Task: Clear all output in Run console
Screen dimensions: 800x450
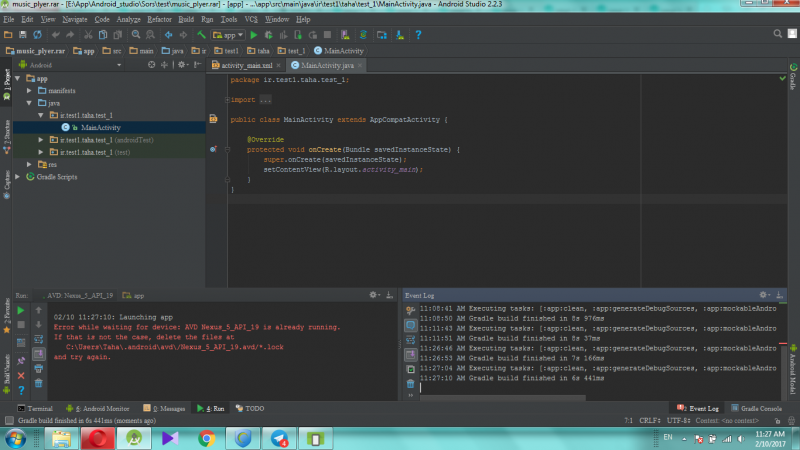Action: [x=38, y=382]
